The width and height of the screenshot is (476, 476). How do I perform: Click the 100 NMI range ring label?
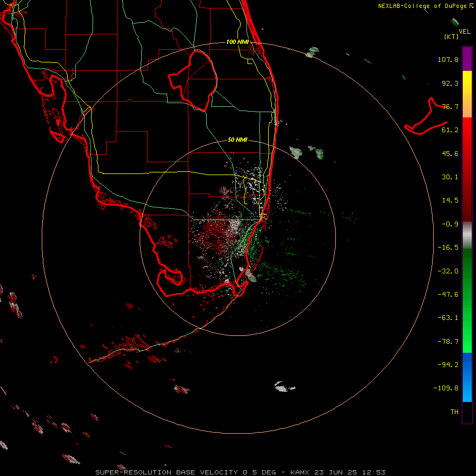pyautogui.click(x=237, y=42)
